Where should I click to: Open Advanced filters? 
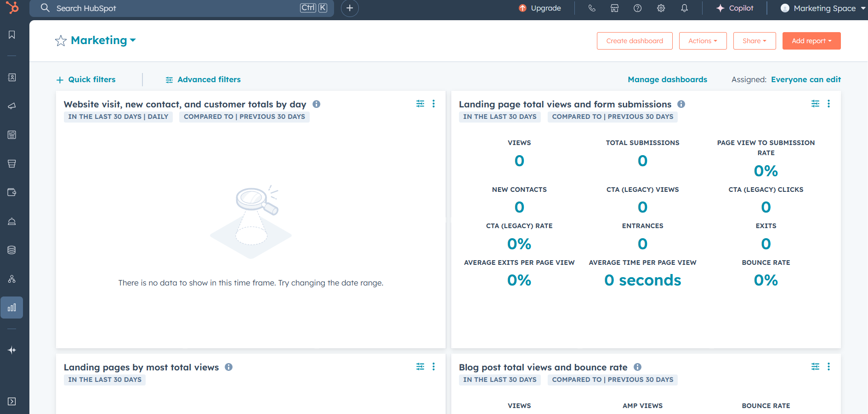point(203,79)
